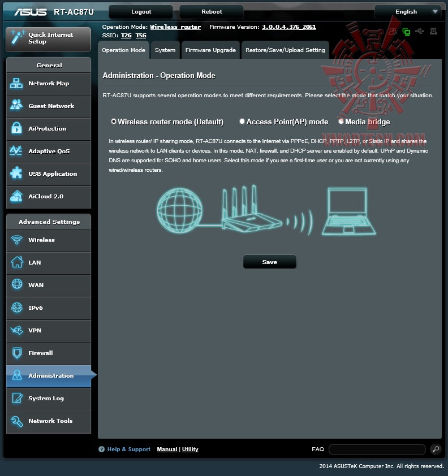
Task: Open WAN settings in the sidebar
Action: tap(48, 285)
